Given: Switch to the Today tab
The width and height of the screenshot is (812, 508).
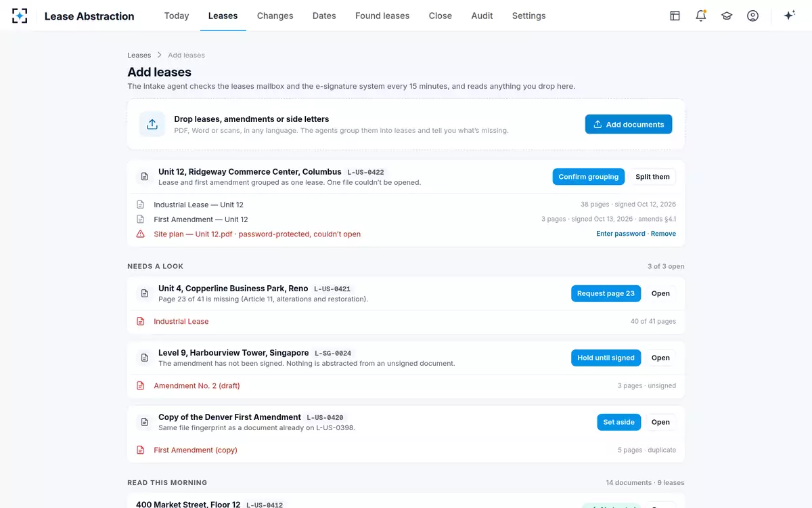Looking at the screenshot, I should (177, 16).
